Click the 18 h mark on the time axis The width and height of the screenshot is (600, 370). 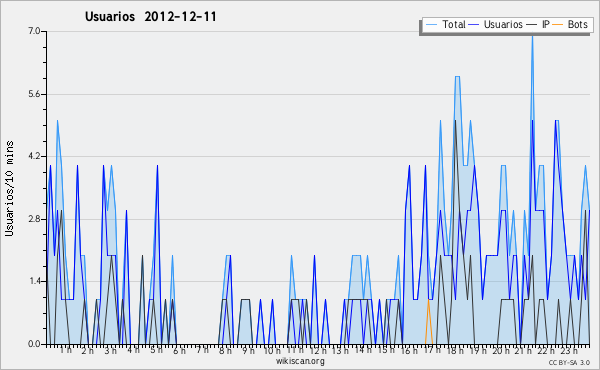(x=455, y=350)
